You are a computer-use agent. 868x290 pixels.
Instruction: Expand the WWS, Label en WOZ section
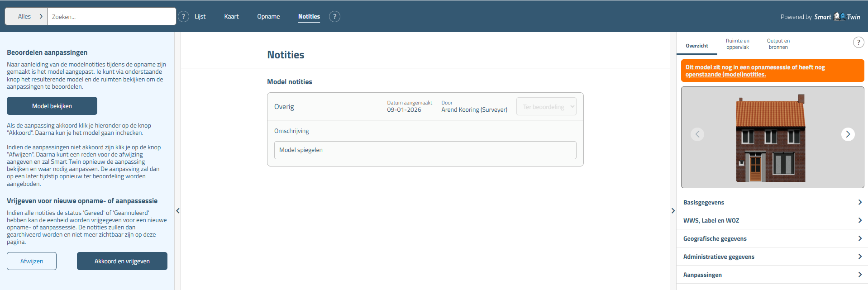point(772,220)
